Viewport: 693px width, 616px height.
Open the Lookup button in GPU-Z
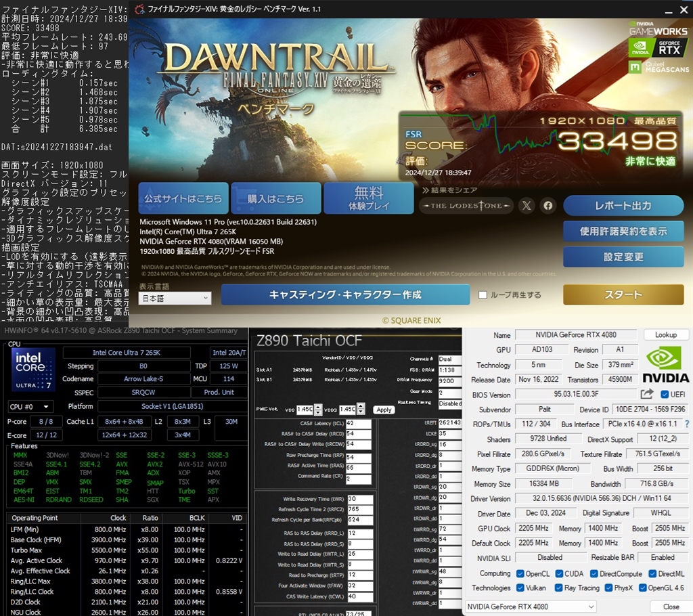pyautogui.click(x=666, y=334)
